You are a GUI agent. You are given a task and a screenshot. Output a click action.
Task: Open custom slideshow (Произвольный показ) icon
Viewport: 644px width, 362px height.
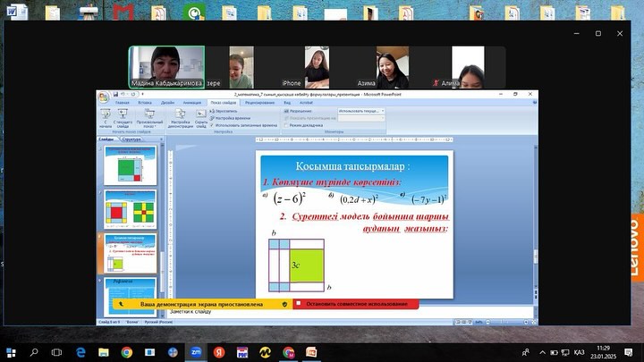(x=145, y=114)
